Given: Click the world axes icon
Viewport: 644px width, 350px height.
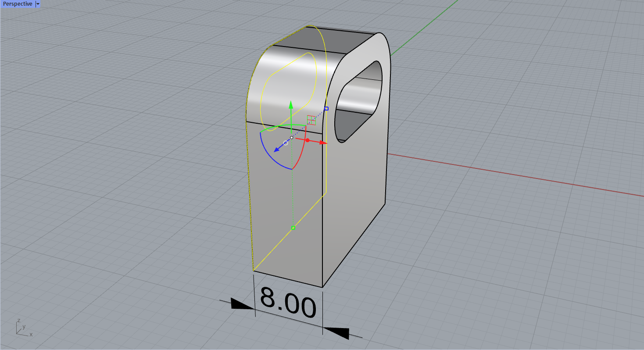Looking at the screenshot, I should (24, 328).
